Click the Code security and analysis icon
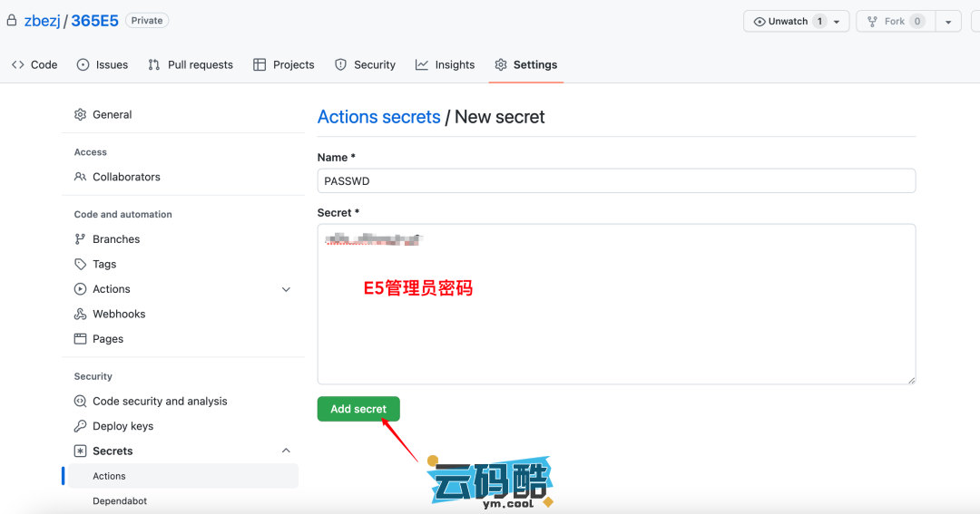Viewport: 980px width, 514px height. [81, 402]
